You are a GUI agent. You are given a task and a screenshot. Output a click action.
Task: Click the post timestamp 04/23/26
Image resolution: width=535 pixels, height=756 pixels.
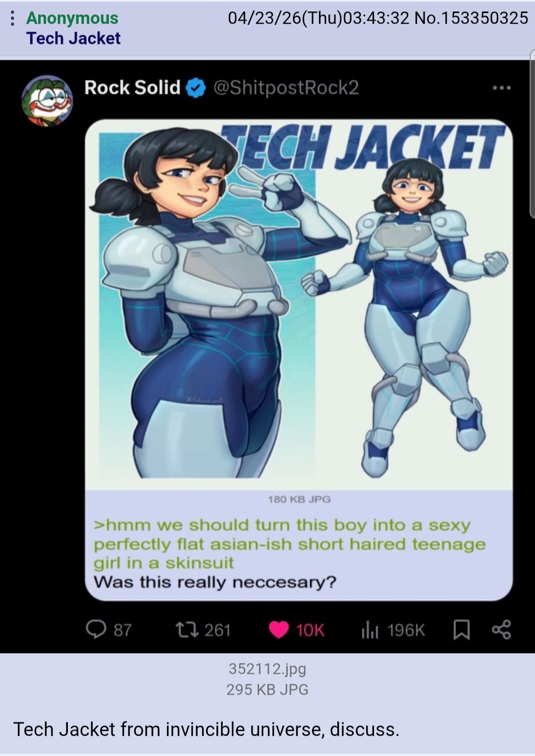click(x=318, y=18)
